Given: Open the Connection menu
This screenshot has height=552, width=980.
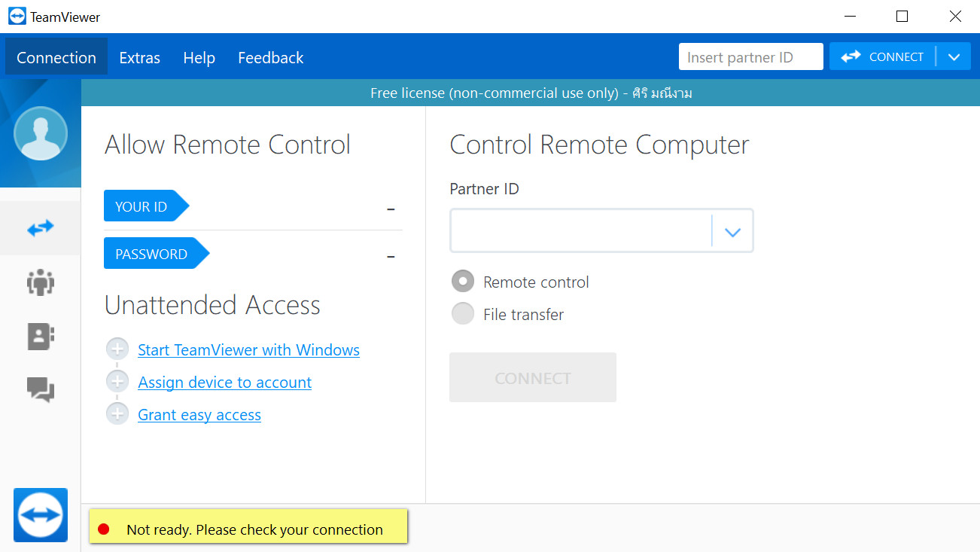Looking at the screenshot, I should click(x=56, y=57).
